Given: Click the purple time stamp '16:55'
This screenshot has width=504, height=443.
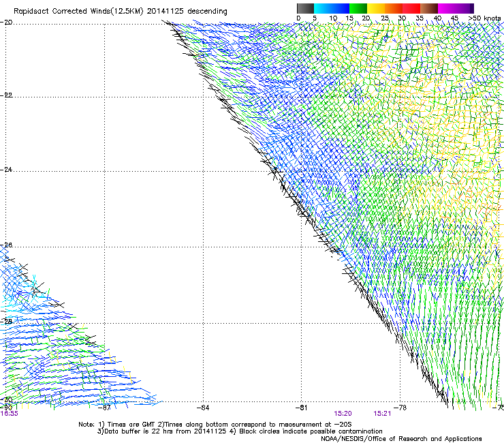Looking at the screenshot, I should (10, 414).
